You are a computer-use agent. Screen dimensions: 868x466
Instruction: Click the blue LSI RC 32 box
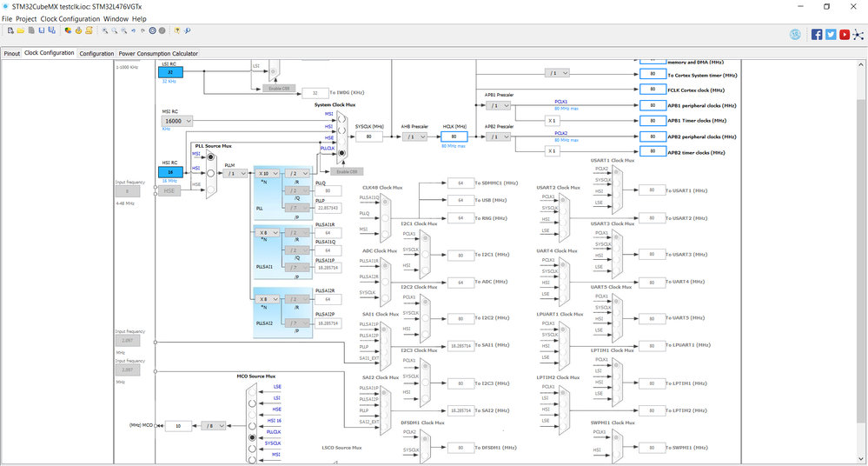(170, 72)
